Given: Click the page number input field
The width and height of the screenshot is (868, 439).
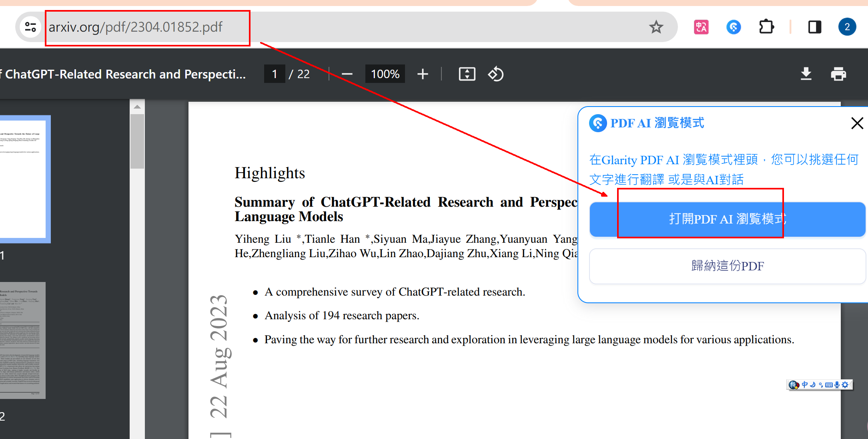Looking at the screenshot, I should coord(275,74).
